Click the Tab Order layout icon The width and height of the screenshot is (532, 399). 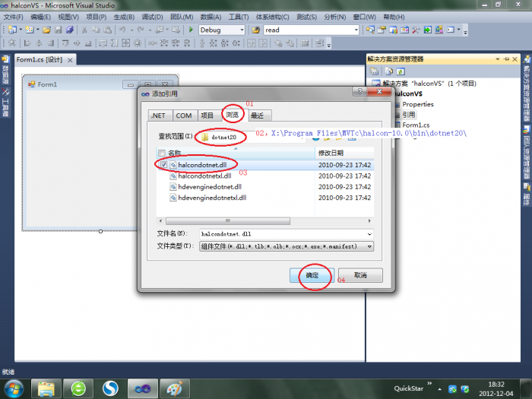pos(319,43)
